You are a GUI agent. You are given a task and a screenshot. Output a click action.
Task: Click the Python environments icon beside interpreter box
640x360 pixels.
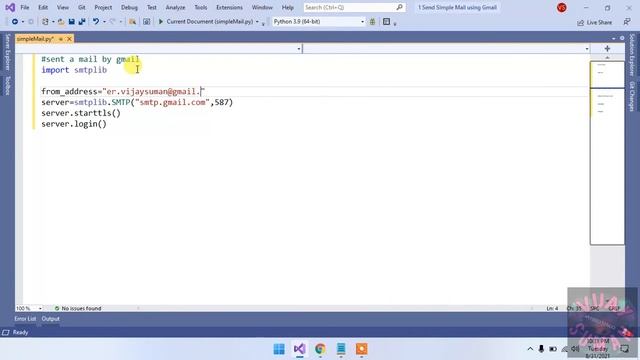[372, 22]
